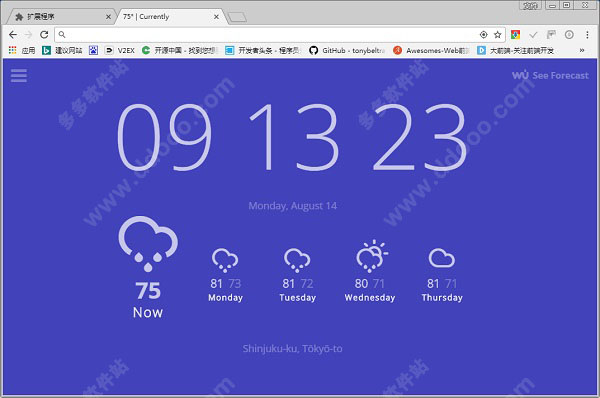Open the V2EX bookmark
The height and width of the screenshot is (398, 600).
point(120,50)
